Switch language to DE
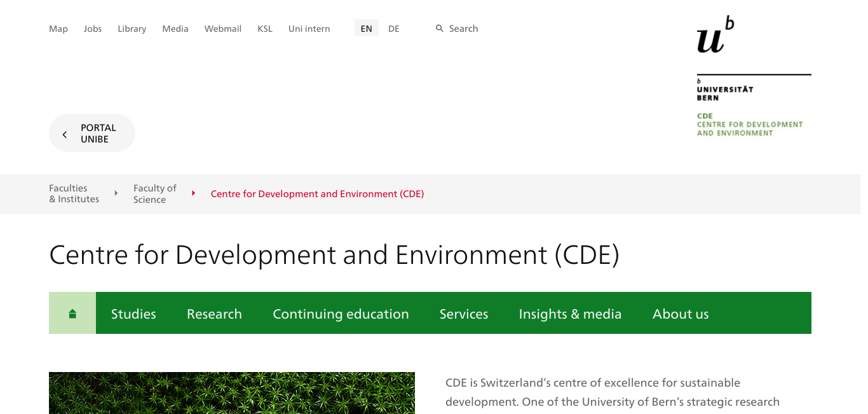Viewport: 868px width, 414px height. (x=394, y=29)
